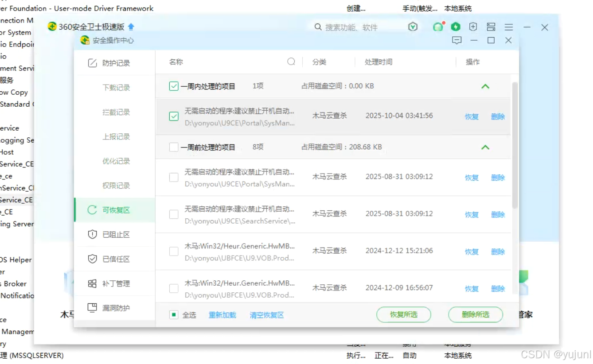
Task: Click 恢复 for the SearchService item
Action: tap(472, 215)
